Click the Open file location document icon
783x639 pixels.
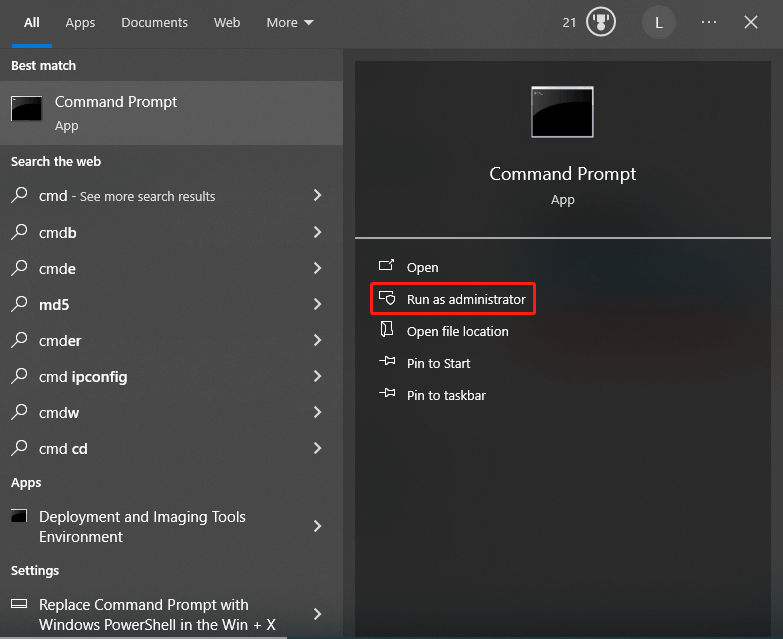(387, 329)
